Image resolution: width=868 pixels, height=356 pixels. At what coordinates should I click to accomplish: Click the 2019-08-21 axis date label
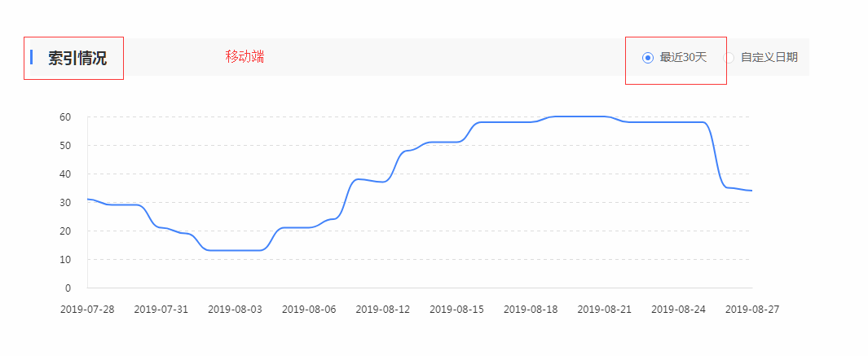click(605, 310)
